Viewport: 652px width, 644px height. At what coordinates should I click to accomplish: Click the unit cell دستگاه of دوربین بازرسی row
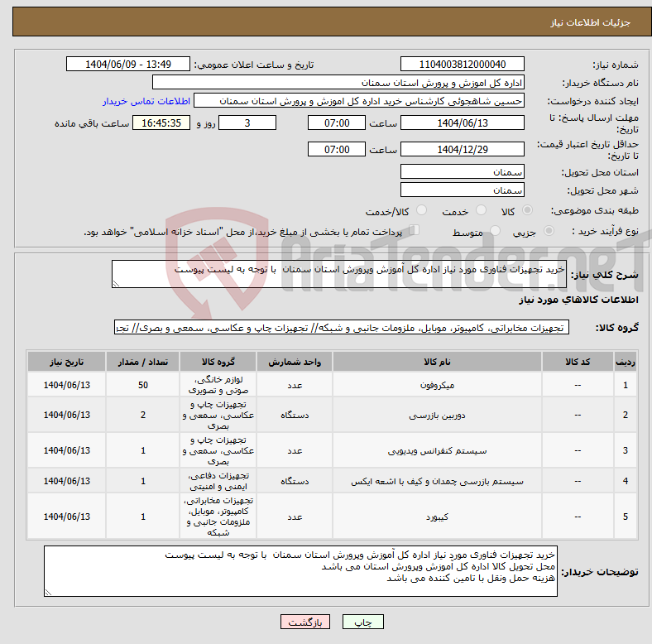click(295, 416)
